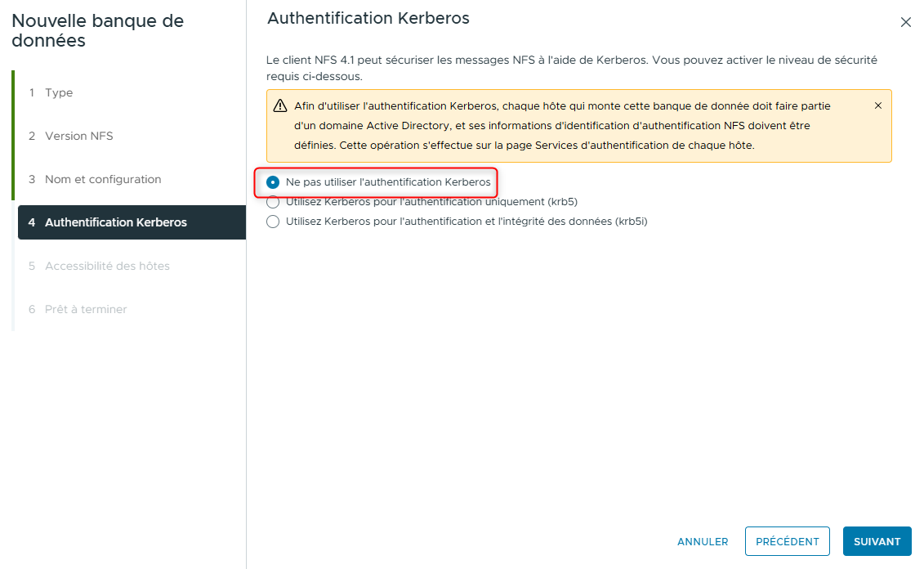Screen dimensions: 924x569
Task: Select step 4 Authentification Kerberos
Action: pos(115,222)
